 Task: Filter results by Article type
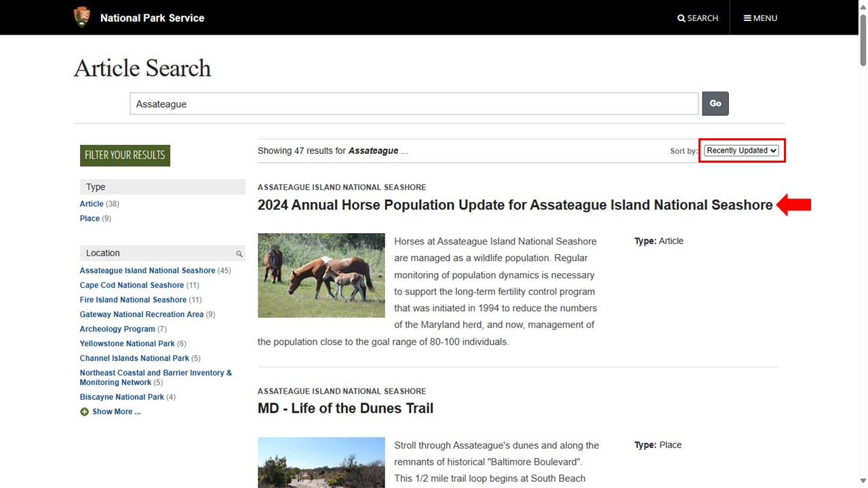pyautogui.click(x=92, y=203)
